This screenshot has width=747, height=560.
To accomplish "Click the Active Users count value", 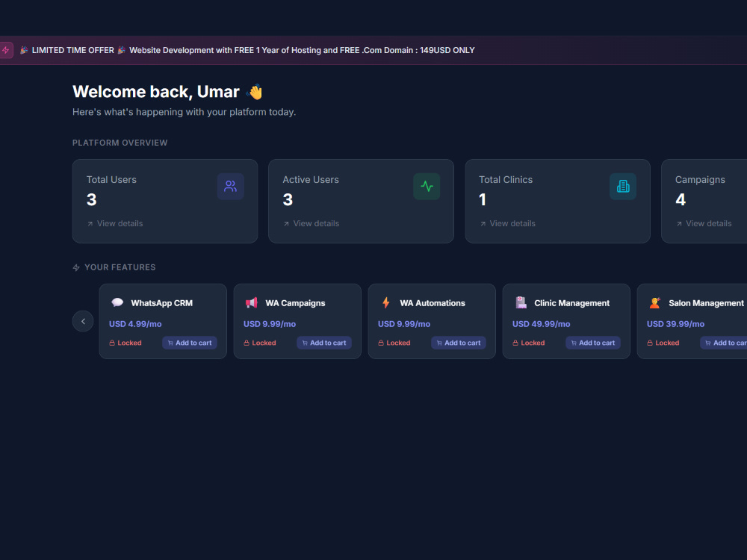I will pos(288,199).
